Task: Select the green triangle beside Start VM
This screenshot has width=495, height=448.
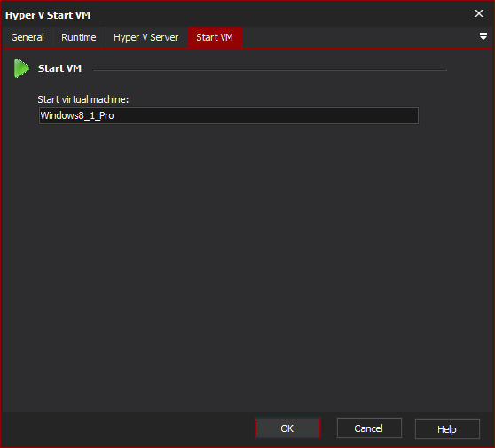Action: click(x=21, y=68)
